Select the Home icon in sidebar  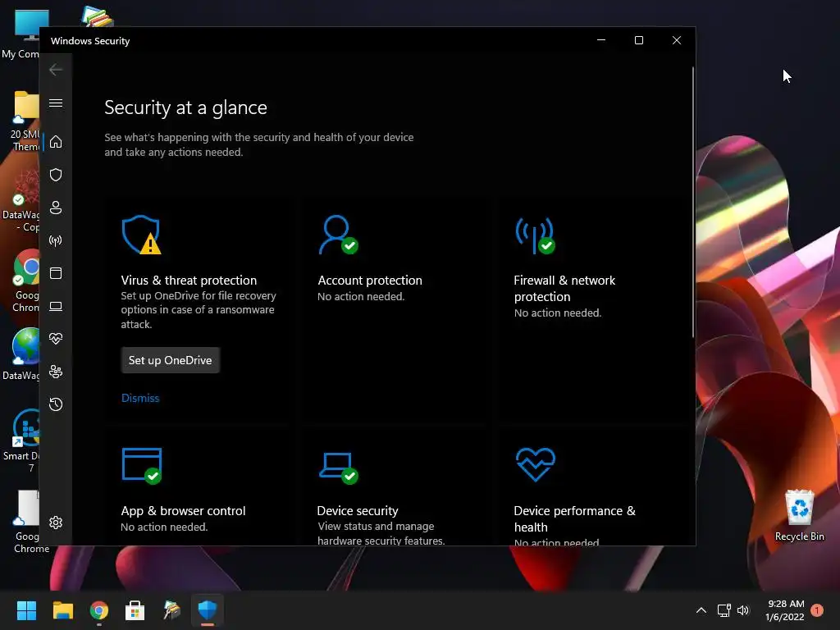tap(56, 142)
